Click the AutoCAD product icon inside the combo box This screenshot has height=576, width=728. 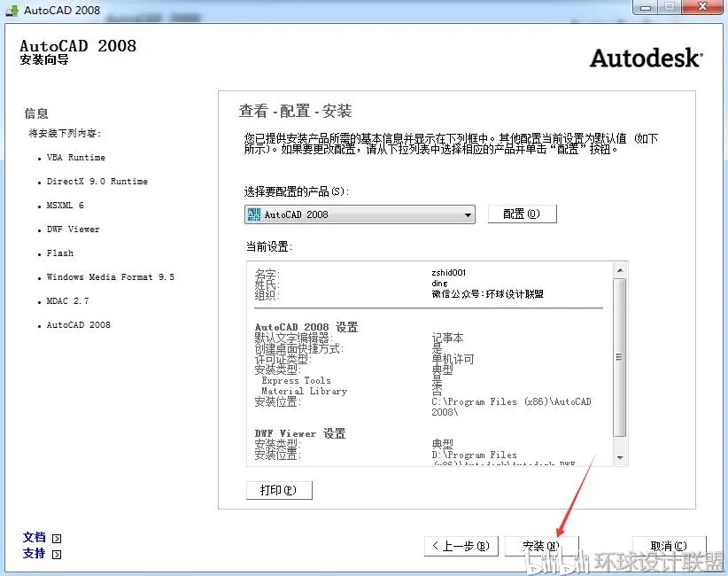[x=254, y=214]
